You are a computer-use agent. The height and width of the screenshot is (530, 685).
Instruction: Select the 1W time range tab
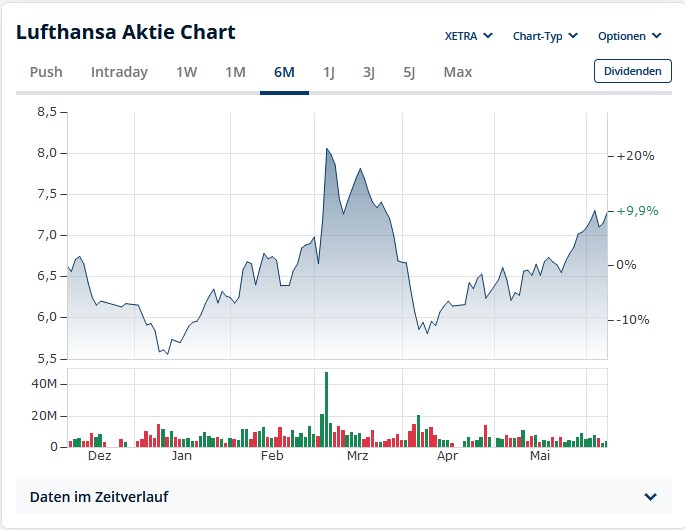187,72
